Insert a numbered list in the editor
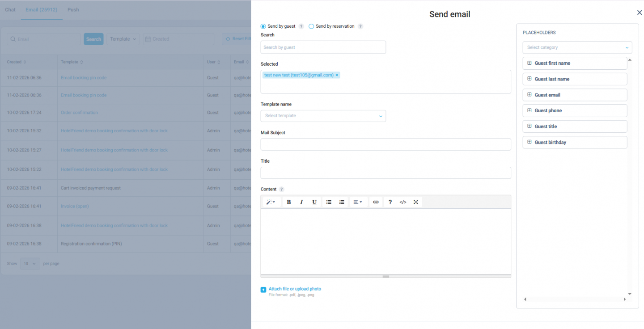 point(342,202)
